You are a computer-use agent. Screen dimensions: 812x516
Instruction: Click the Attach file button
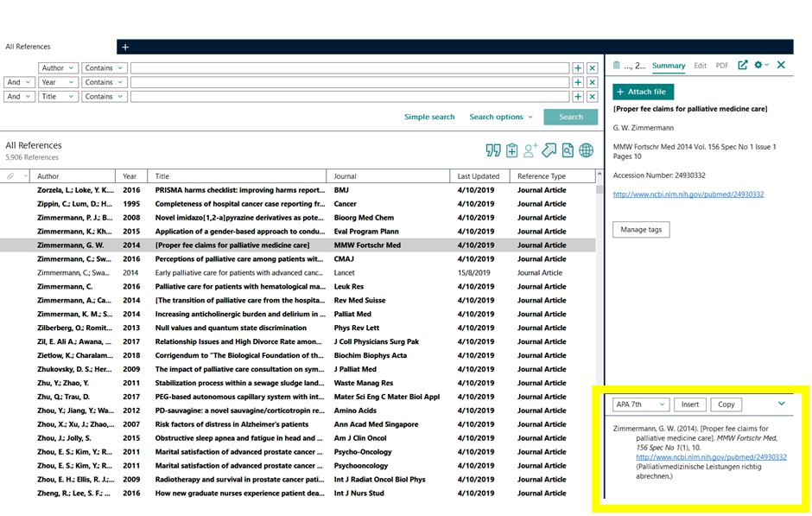[643, 91]
